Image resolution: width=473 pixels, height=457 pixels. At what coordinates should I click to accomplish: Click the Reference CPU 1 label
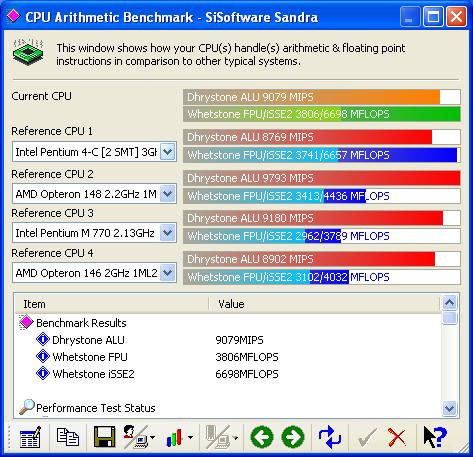click(x=52, y=131)
